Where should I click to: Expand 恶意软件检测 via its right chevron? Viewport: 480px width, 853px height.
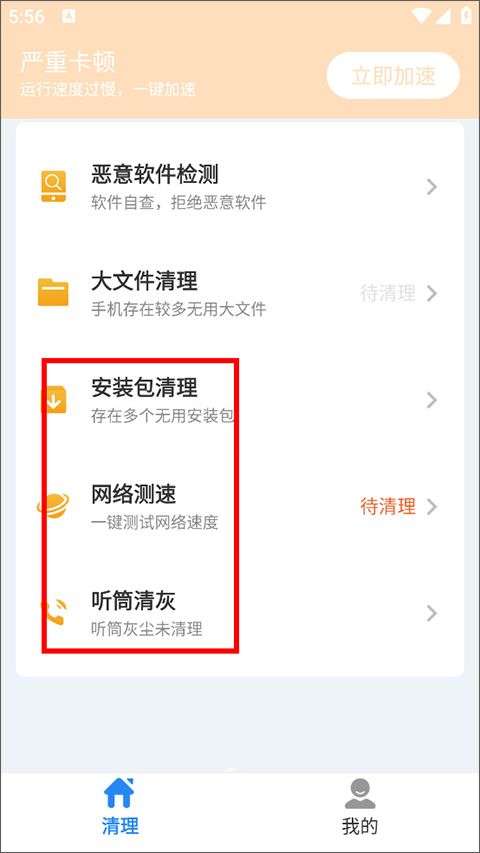tap(432, 187)
